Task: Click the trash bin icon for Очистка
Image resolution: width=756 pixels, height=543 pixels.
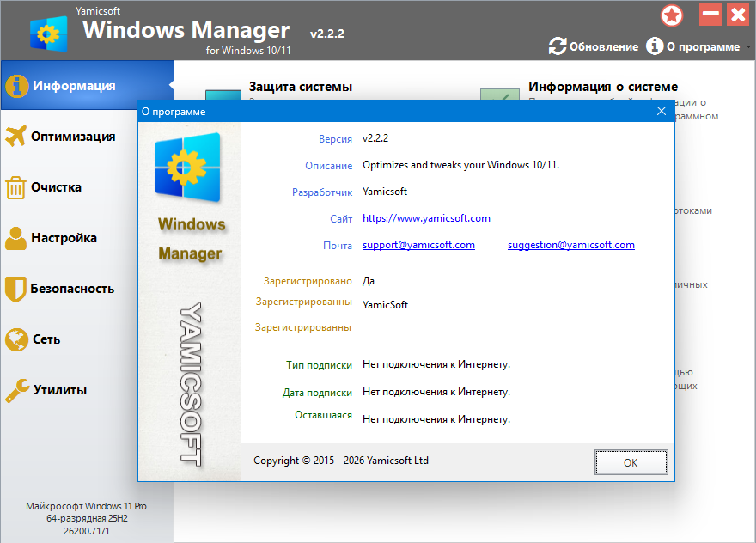Action: [16, 187]
